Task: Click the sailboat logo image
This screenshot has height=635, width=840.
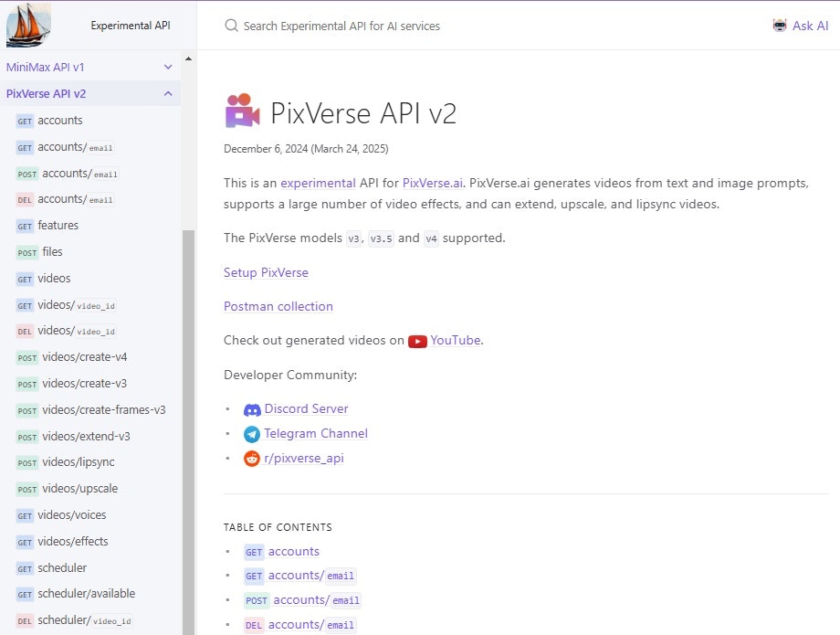Action: [28, 26]
